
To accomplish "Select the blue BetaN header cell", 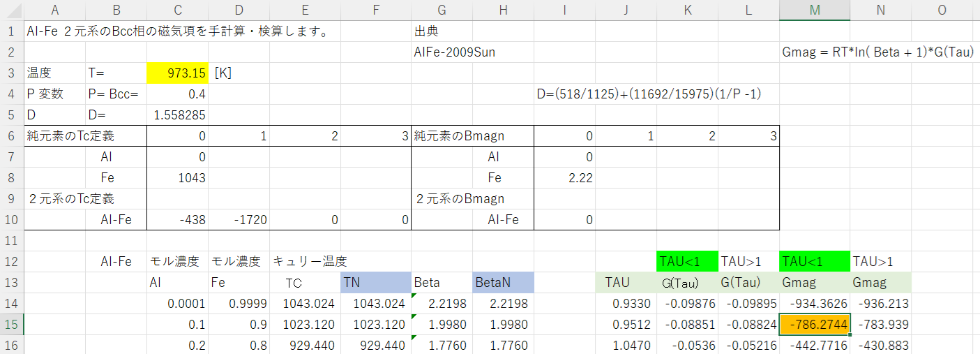I will tap(503, 283).
